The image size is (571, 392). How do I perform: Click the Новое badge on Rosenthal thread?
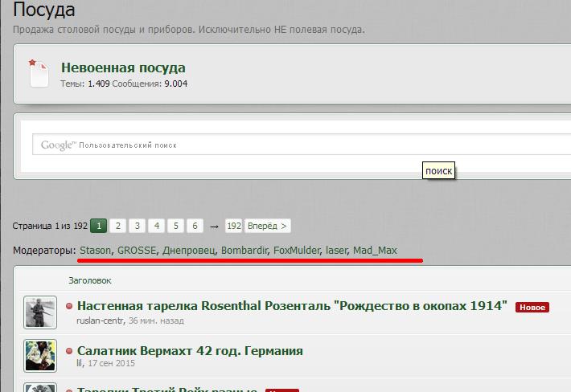click(532, 307)
